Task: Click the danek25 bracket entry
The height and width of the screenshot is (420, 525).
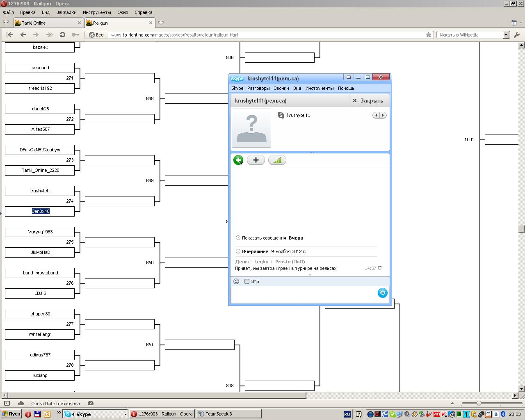Action: (40, 109)
